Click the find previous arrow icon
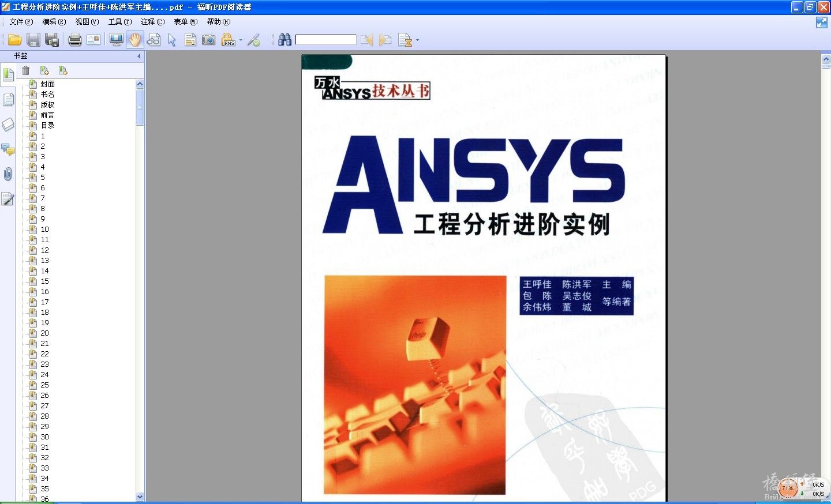 tap(366, 40)
